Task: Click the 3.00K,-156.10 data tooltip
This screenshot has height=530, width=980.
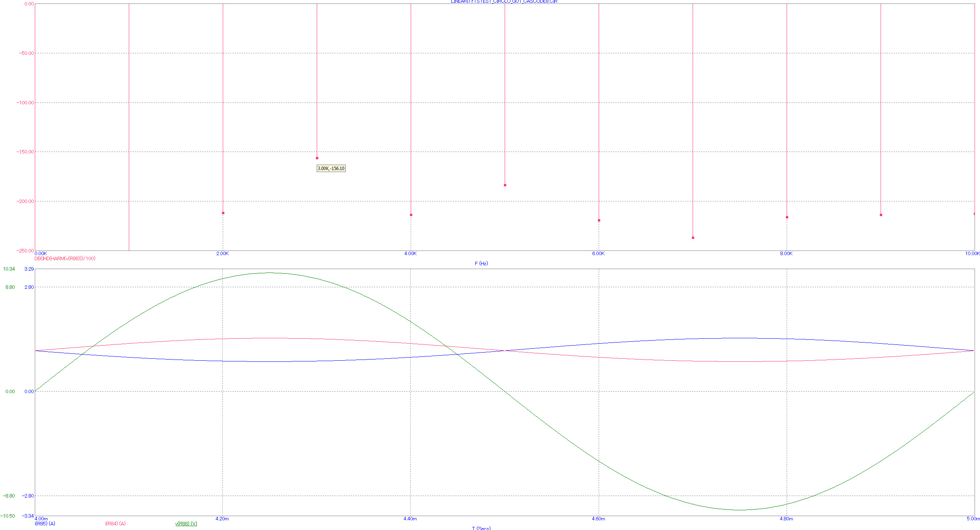Action: point(331,169)
